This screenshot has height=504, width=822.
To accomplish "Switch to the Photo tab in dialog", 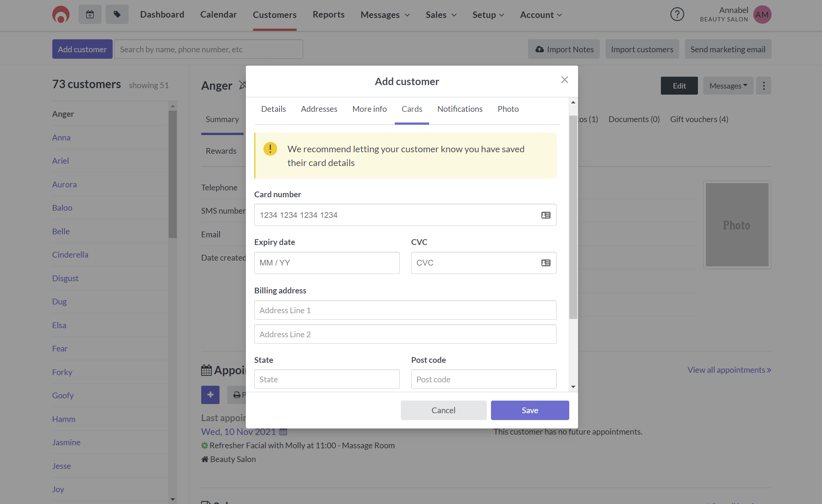I will pyautogui.click(x=508, y=109).
